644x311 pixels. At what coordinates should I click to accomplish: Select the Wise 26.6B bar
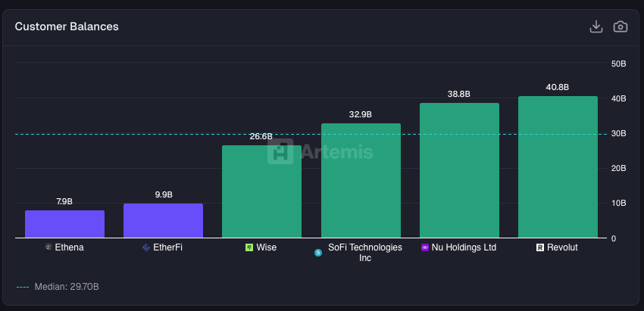(261, 191)
